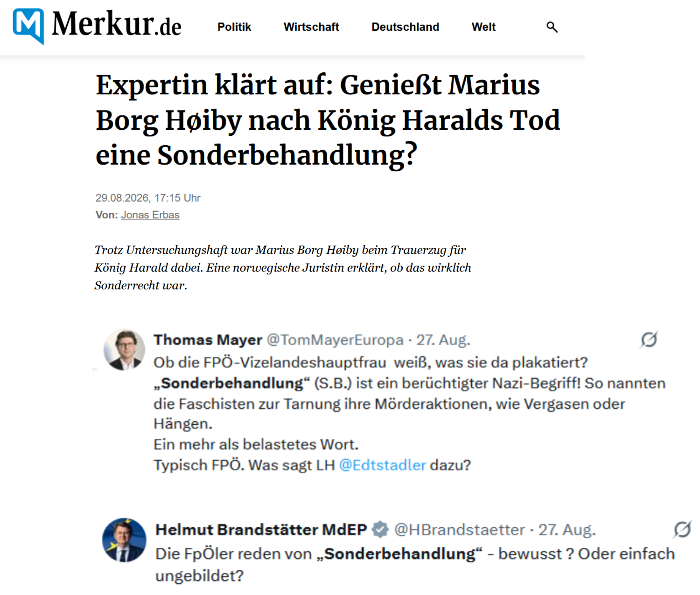Click the icon beside Helmut Brandstätter's tweet

(682, 529)
